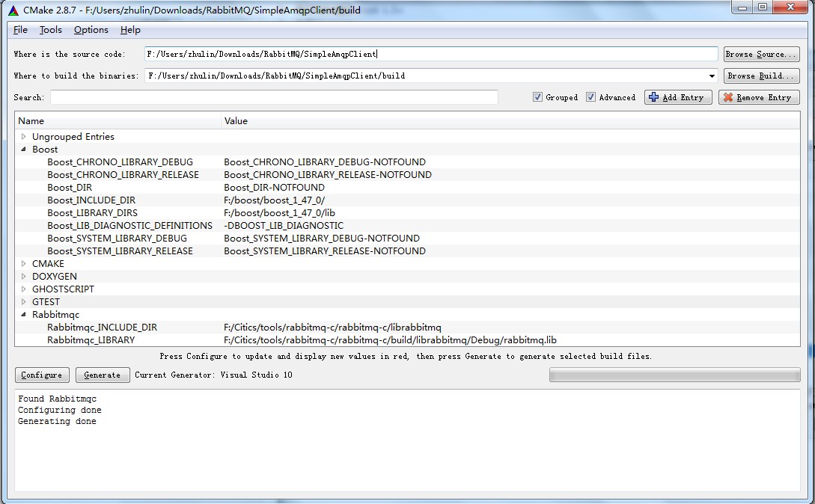
Task: Expand the CMAKE group
Action: click(x=23, y=263)
